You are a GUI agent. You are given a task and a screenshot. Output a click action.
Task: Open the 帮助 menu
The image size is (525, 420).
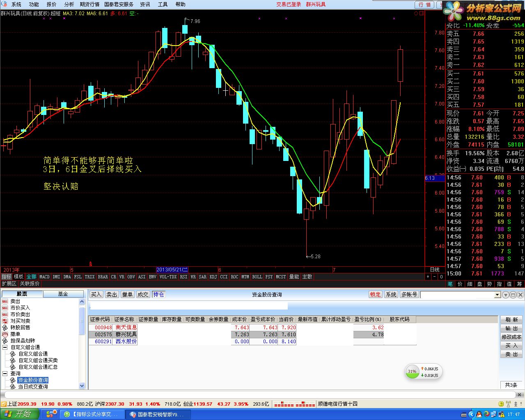tap(181, 5)
